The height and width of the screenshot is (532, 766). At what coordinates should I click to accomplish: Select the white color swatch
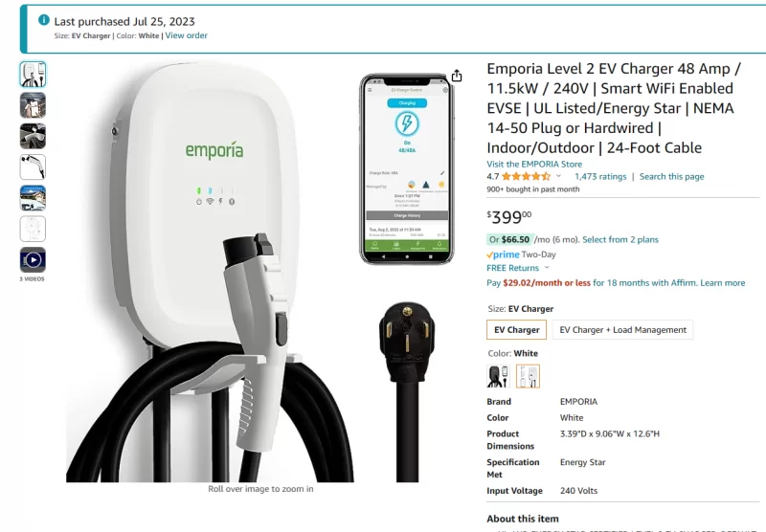(528, 376)
